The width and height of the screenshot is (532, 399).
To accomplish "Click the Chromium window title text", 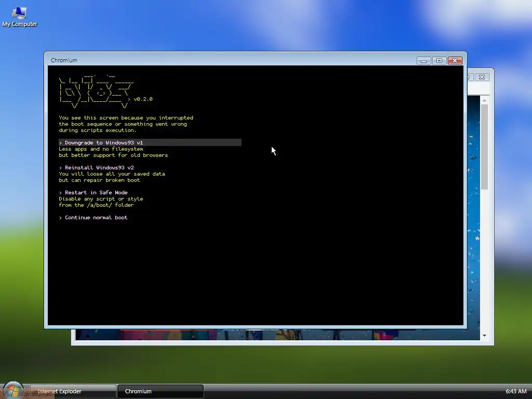I will coord(64,60).
